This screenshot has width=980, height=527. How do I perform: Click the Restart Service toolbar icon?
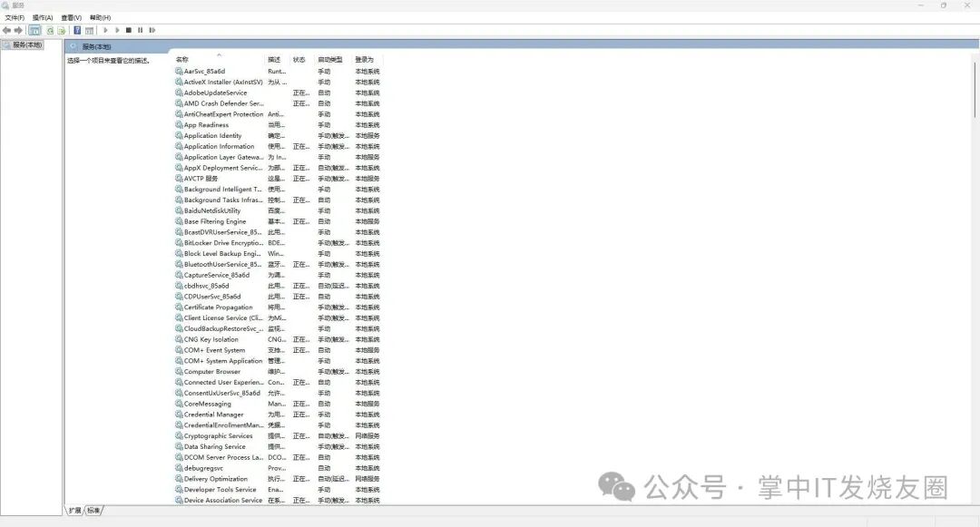(x=152, y=30)
